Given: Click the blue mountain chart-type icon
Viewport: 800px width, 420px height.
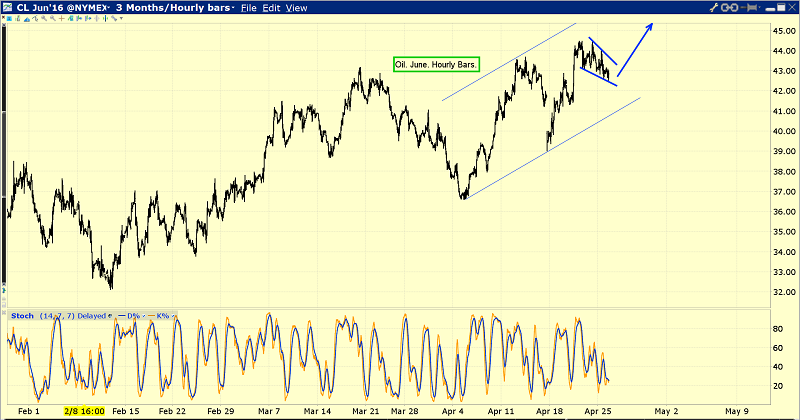Looking at the screenshot, I should click(27, 19).
